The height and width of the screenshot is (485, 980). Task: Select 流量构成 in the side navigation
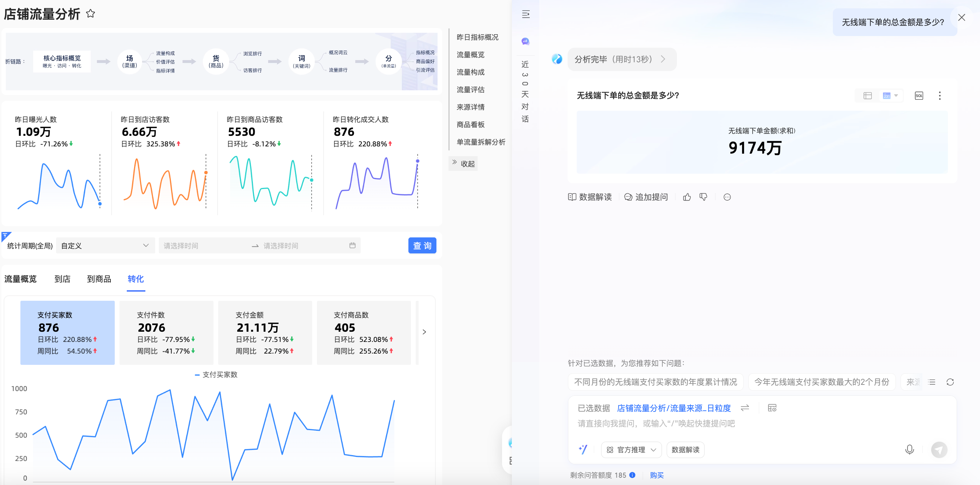click(470, 72)
